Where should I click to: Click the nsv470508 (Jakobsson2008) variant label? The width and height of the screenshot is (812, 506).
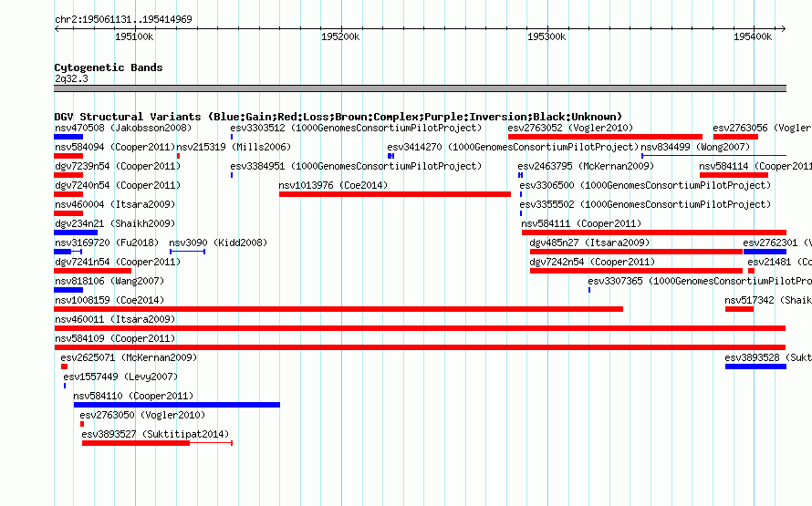click(123, 128)
